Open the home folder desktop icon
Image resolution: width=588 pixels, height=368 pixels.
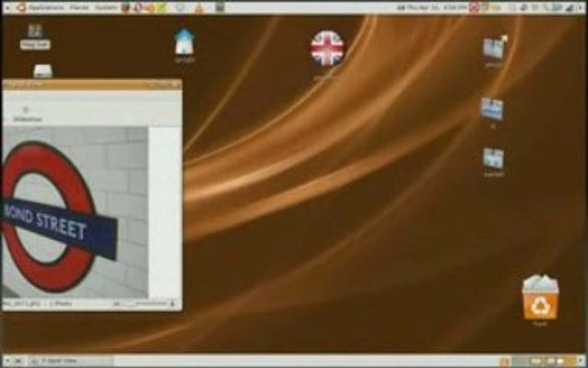[184, 42]
